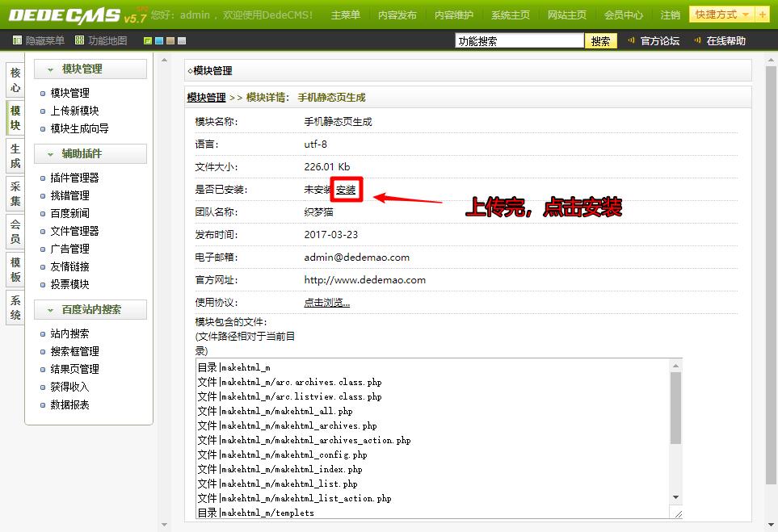Open 文件管理器 in the sidebar
The width and height of the screenshot is (778, 532).
point(74,231)
